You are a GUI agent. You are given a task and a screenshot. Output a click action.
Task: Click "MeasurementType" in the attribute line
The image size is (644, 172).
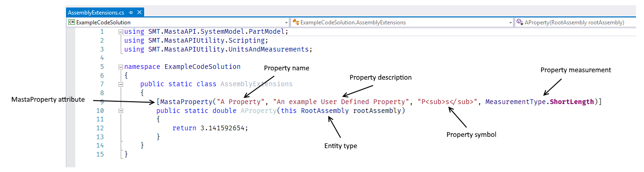[x=515, y=102]
